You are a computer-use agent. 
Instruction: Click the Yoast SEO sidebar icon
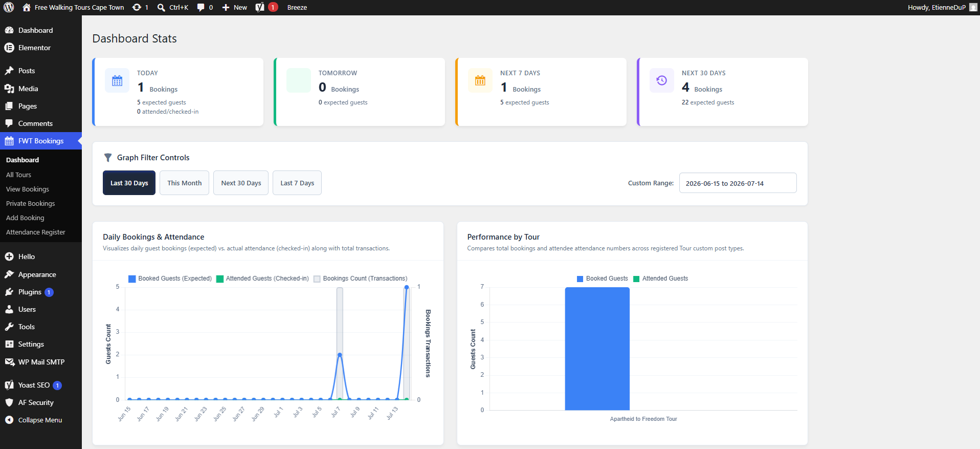[x=9, y=385]
